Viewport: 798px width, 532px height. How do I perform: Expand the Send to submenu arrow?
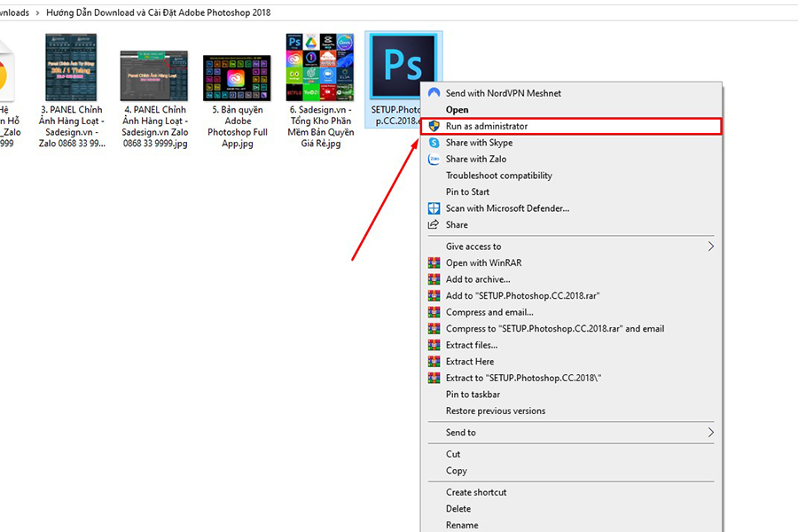710,432
